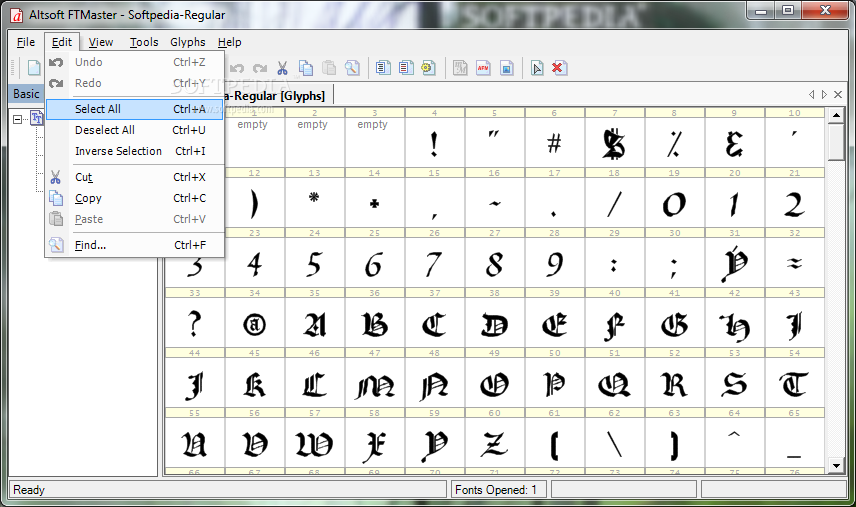Click the gear document settings toolbar icon

(x=429, y=68)
